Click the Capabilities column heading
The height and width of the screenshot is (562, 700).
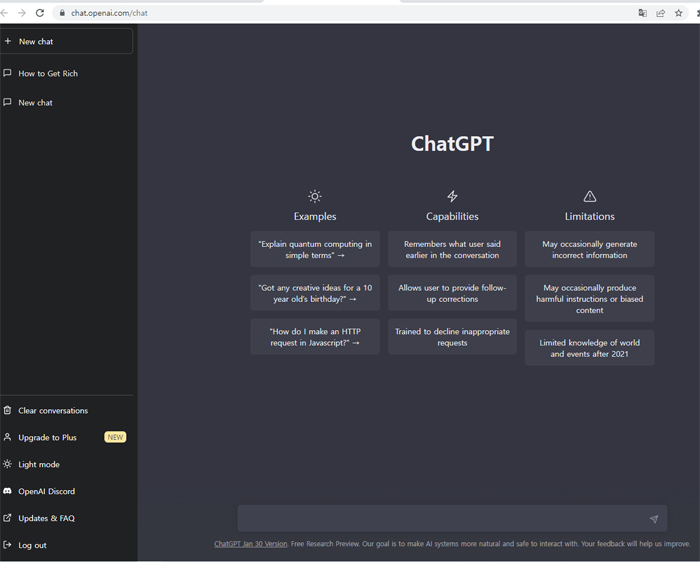coord(452,216)
